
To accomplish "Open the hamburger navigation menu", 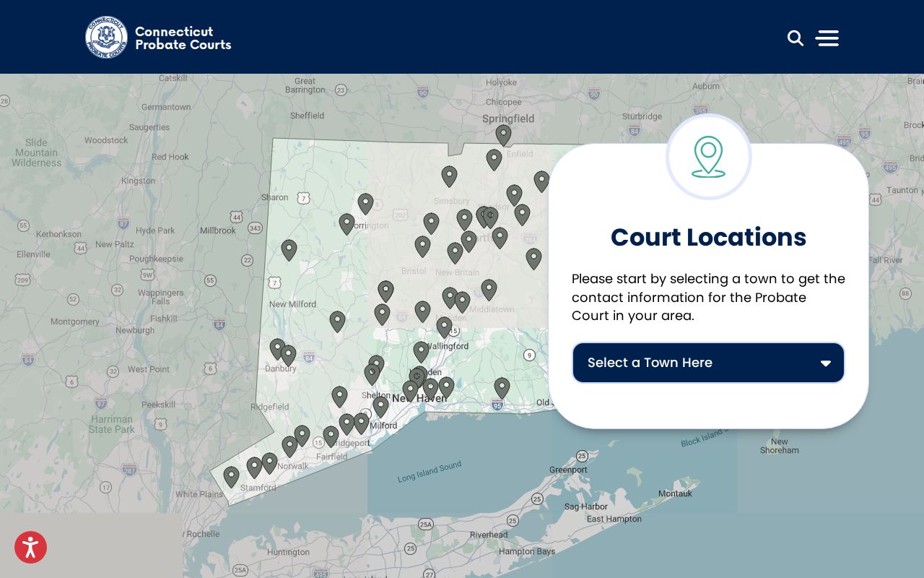I will [x=827, y=38].
